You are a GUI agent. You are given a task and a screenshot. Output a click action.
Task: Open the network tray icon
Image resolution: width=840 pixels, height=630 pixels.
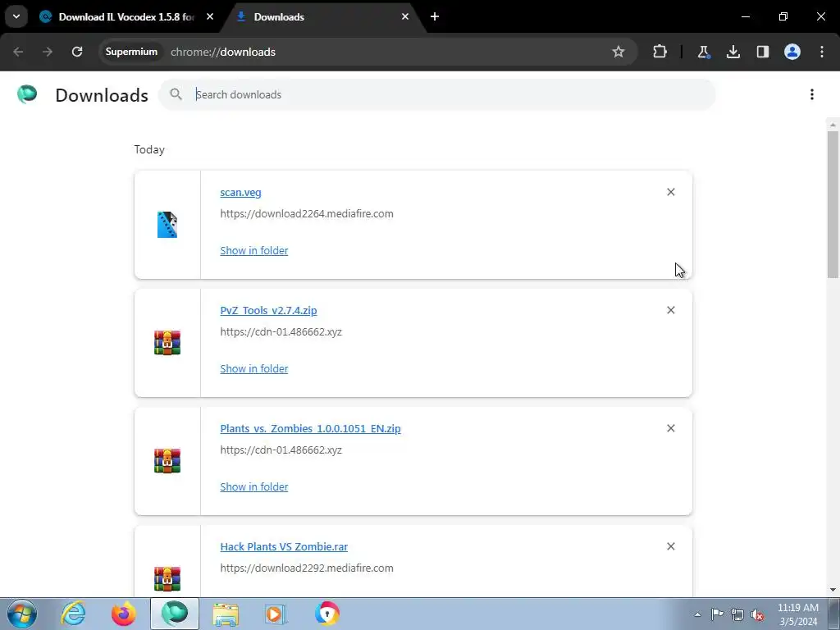click(x=737, y=614)
